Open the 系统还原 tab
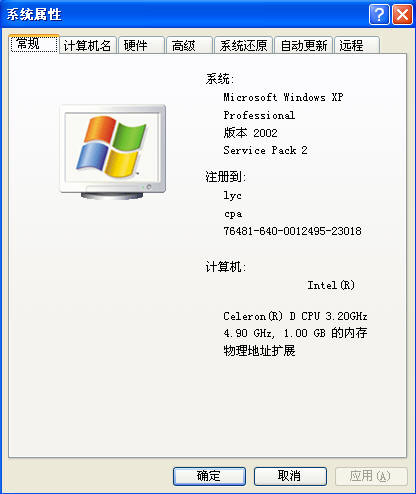The width and height of the screenshot is (416, 494). coord(244,45)
